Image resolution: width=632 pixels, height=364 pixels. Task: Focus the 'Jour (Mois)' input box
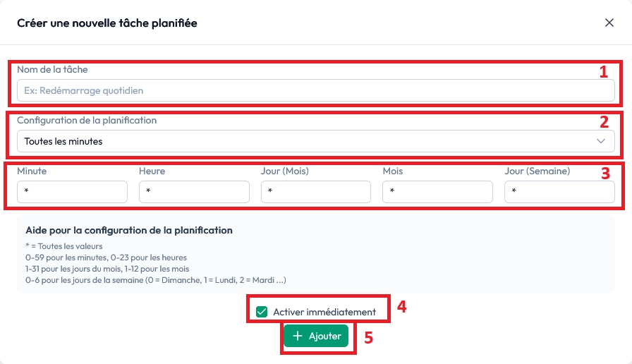[316, 192]
